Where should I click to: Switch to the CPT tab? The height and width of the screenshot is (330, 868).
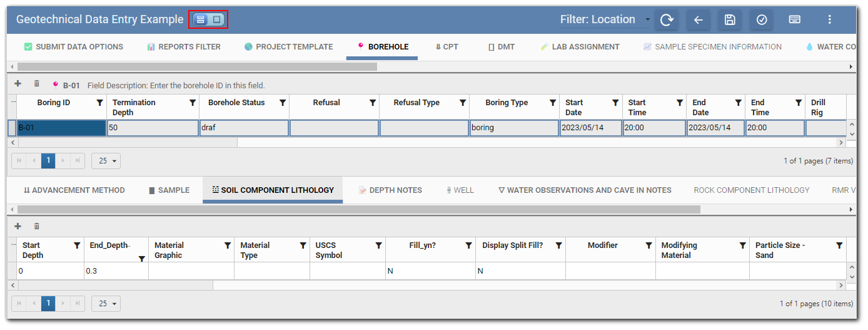447,47
